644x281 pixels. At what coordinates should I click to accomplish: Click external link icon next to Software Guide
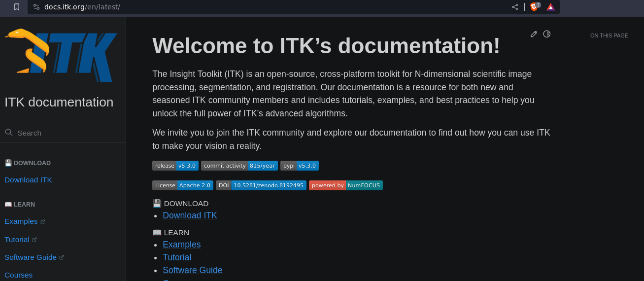(x=62, y=257)
